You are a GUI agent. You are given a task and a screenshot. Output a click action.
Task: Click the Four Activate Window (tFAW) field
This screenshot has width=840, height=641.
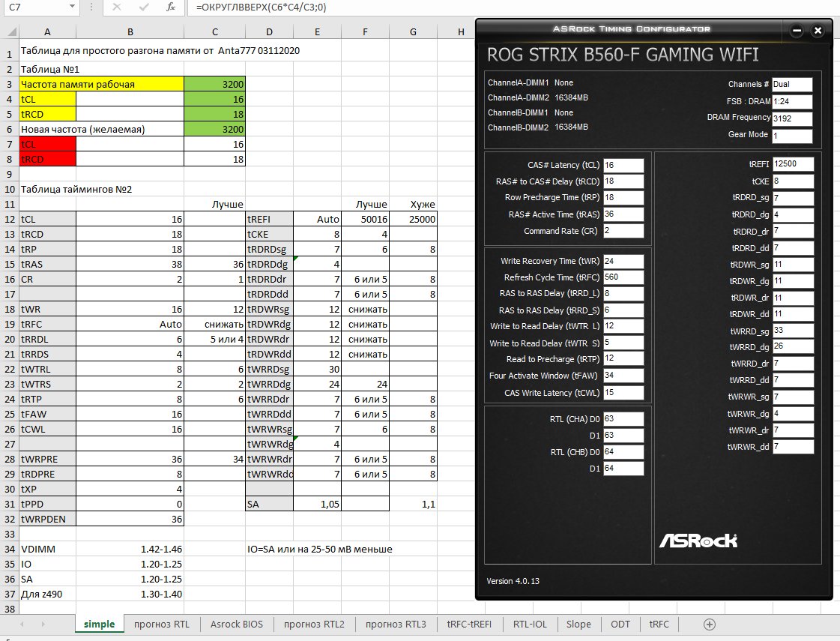(x=623, y=376)
